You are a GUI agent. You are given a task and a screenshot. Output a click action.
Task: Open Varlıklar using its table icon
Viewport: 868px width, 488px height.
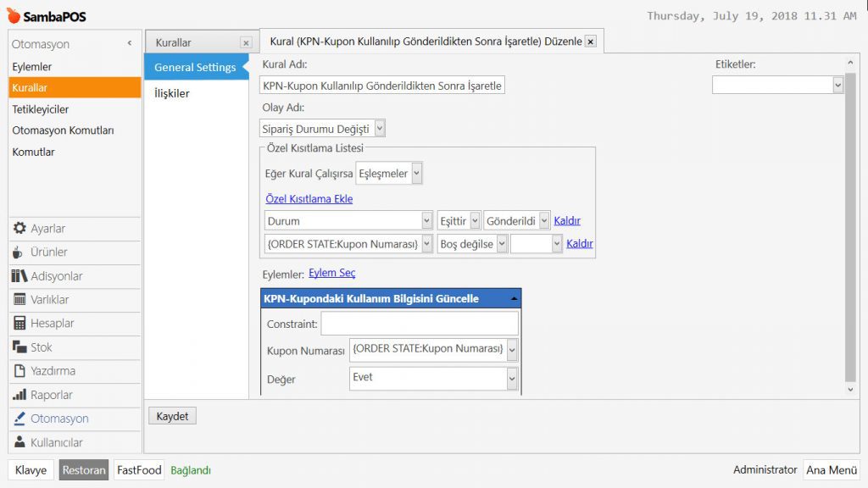[19, 300]
